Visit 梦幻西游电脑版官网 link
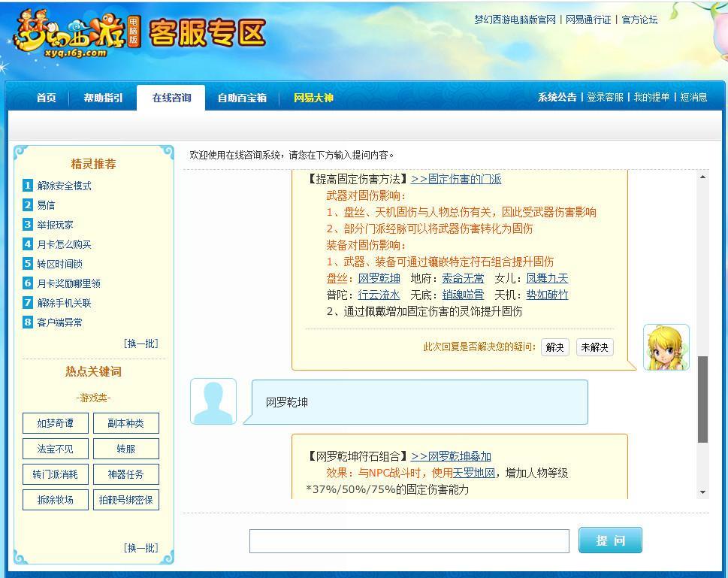Image resolution: width=728 pixels, height=578 pixels. (x=515, y=20)
